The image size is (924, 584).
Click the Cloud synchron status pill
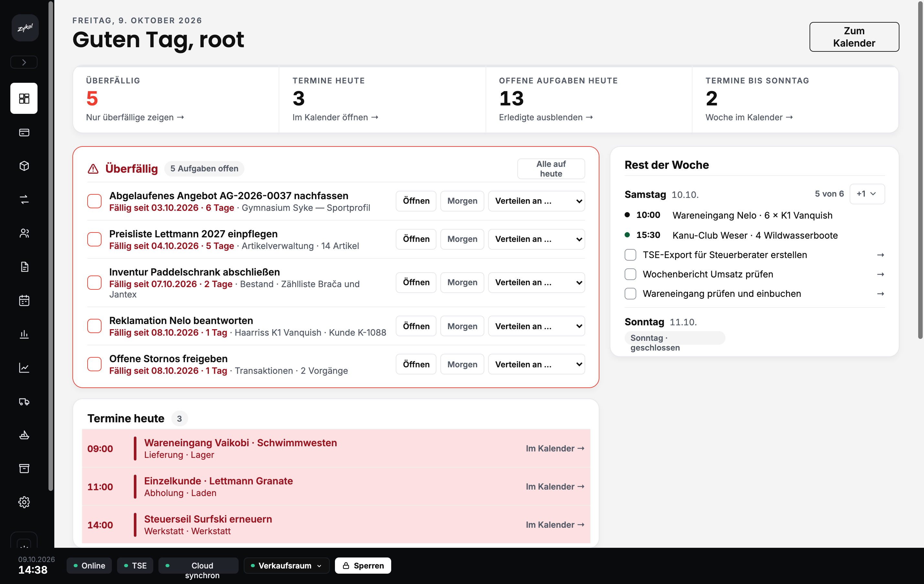pos(198,565)
